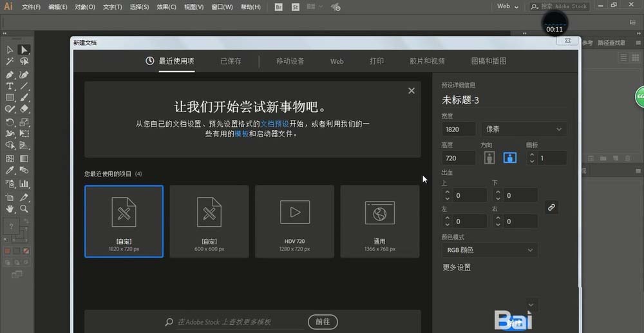This screenshot has width=644, height=333.
Task: Switch to the 已保存 tab
Action: (x=231, y=61)
